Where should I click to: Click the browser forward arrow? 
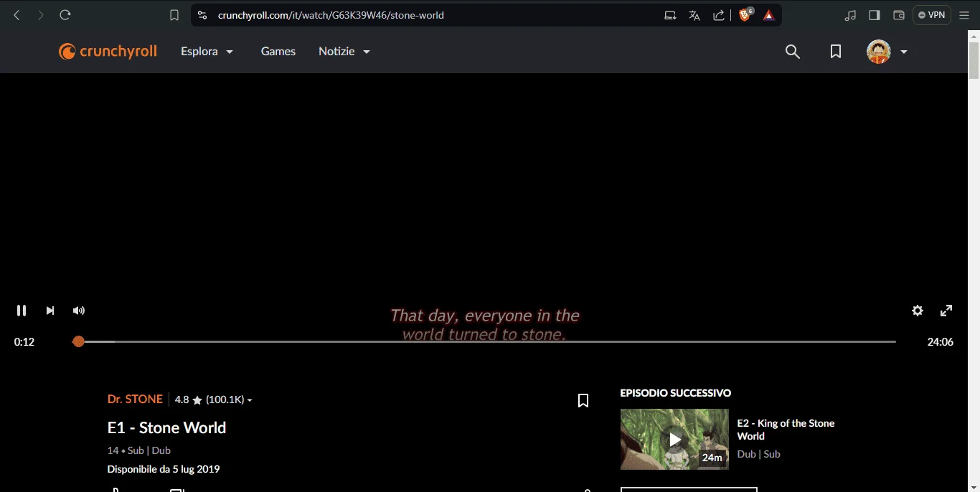[40, 15]
